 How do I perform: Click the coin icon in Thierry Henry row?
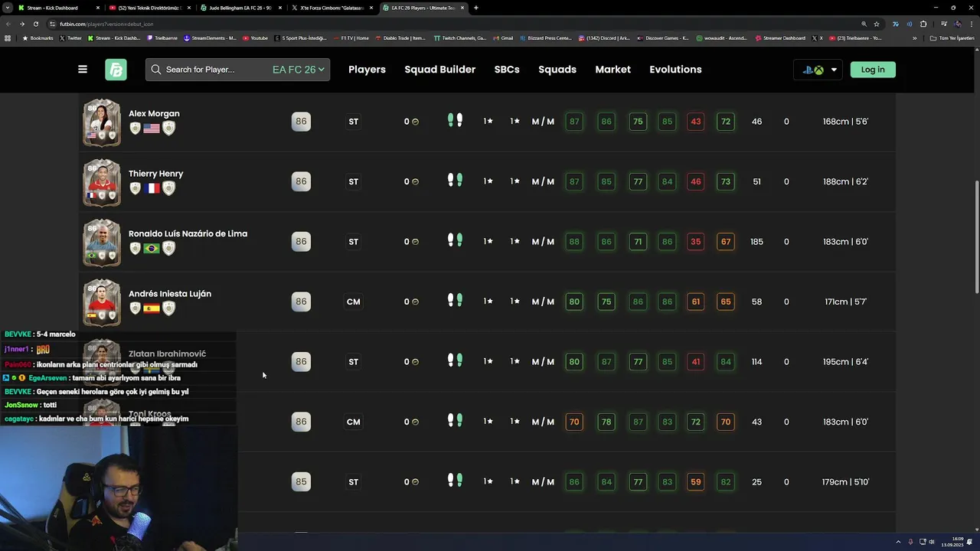[416, 182]
